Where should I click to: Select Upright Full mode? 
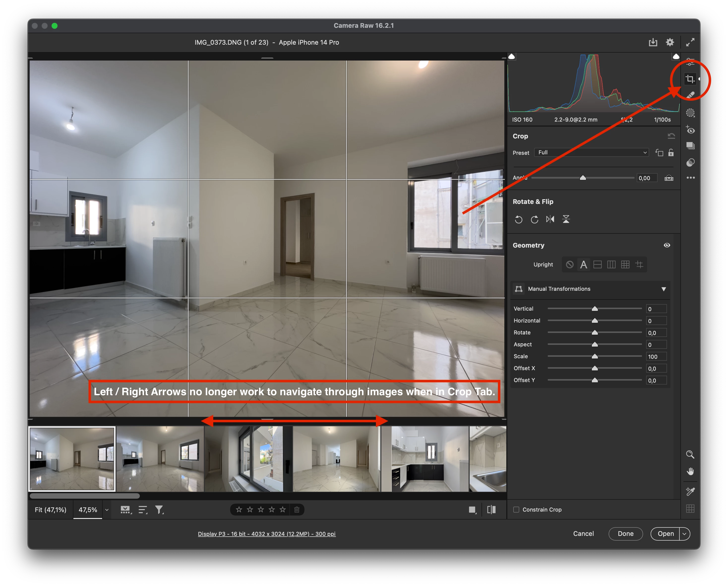tap(625, 265)
